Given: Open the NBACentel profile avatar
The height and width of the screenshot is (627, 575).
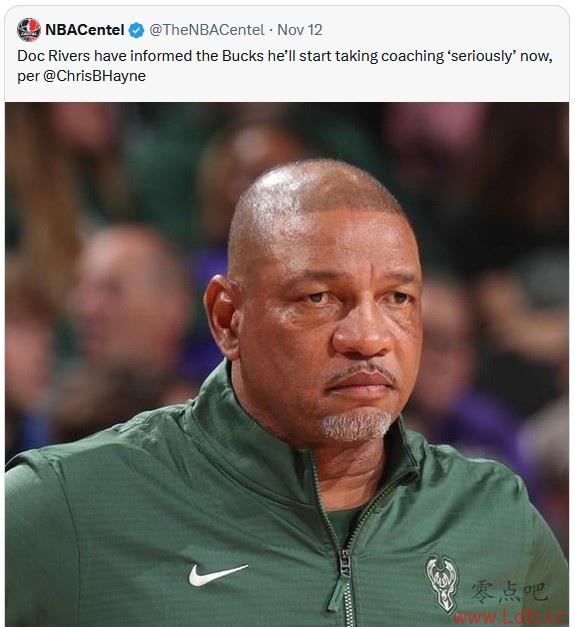Looking at the screenshot, I should 29,30.
